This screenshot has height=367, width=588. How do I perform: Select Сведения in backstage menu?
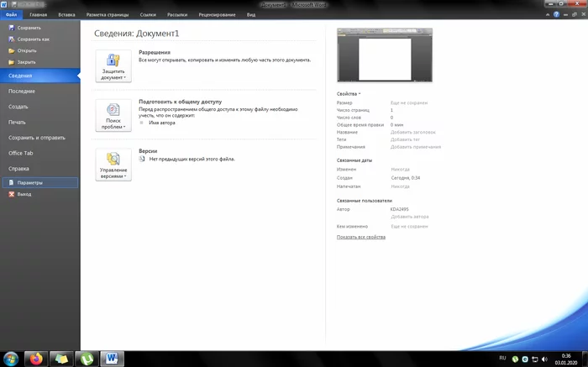[x=40, y=76]
